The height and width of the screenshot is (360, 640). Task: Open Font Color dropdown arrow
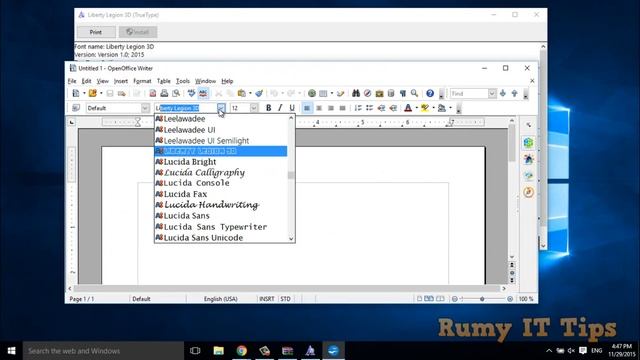click(x=416, y=108)
